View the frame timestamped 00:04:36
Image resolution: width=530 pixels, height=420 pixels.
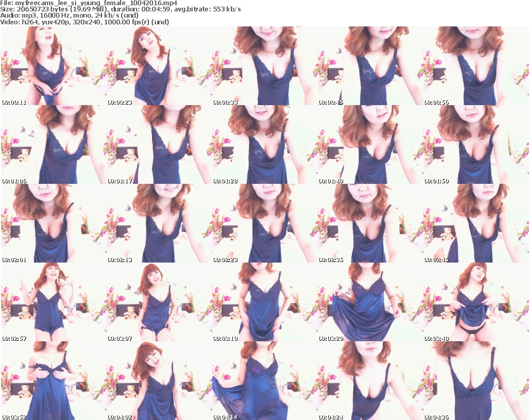[476, 381]
